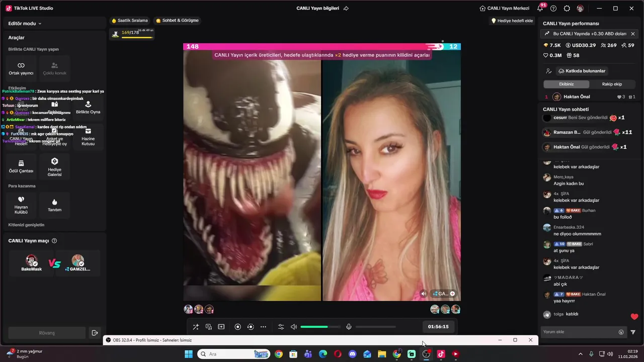
Task: Click the 269 viewers stat
Action: pos(608,45)
